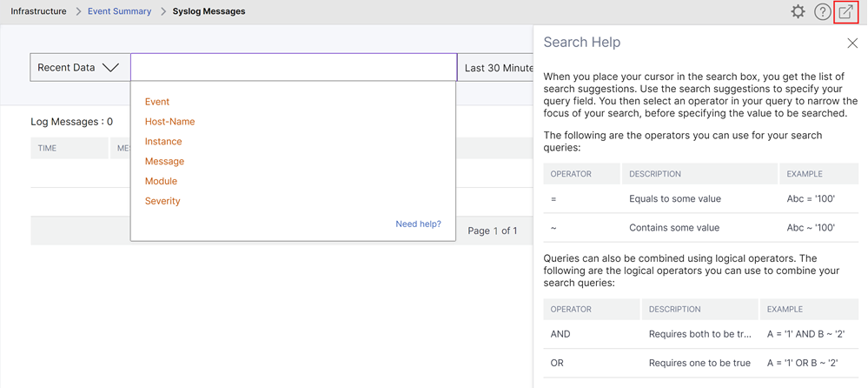
Task: Click the Infrastructure breadcrumb
Action: [x=39, y=11]
